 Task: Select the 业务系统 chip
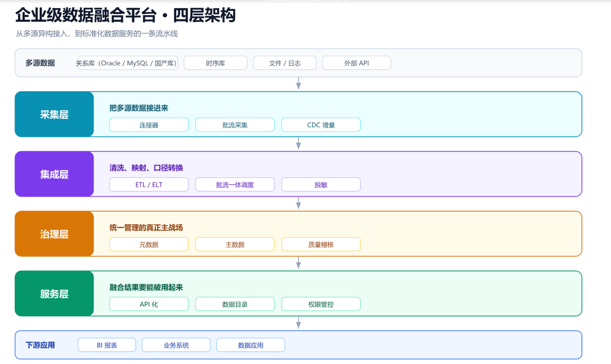176,345
